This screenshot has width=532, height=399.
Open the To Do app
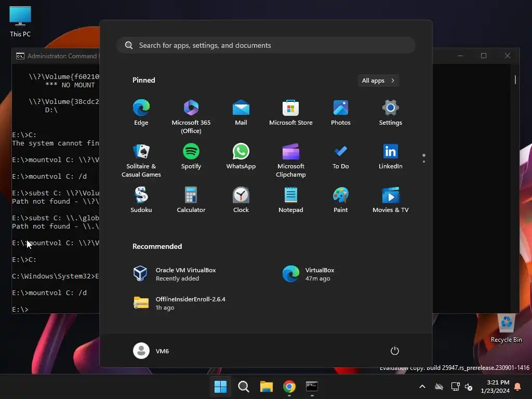point(341,156)
